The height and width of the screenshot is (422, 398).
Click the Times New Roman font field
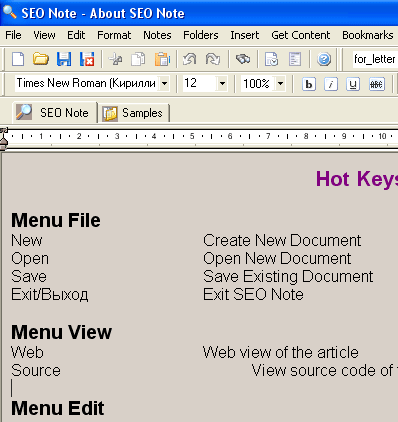click(x=87, y=83)
